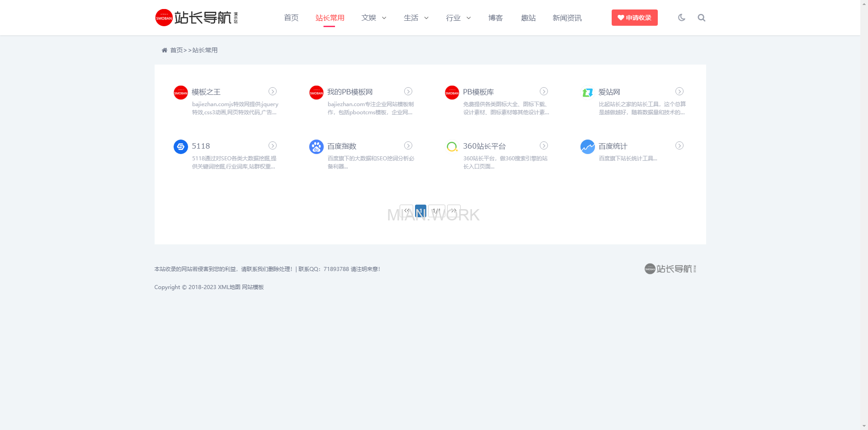Image resolution: width=868 pixels, height=430 pixels.
Task: Click the previous page << button
Action: (x=406, y=210)
